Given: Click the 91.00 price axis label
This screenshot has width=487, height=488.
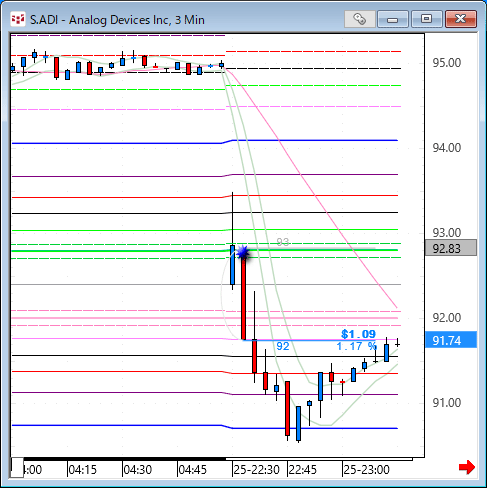Looking at the screenshot, I should click(447, 403).
